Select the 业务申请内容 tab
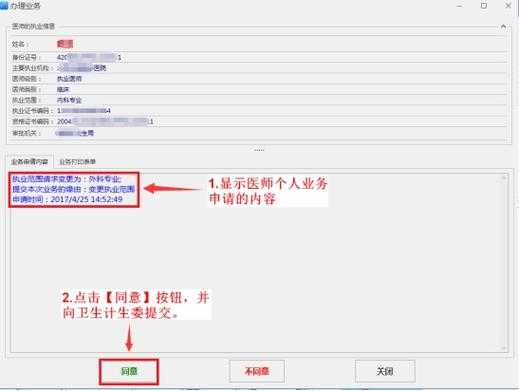Image resolution: width=519 pixels, height=391 pixels. point(30,162)
